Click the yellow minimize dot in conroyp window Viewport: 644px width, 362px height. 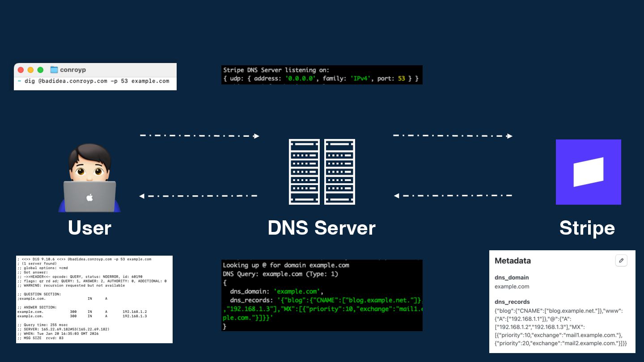coord(30,70)
